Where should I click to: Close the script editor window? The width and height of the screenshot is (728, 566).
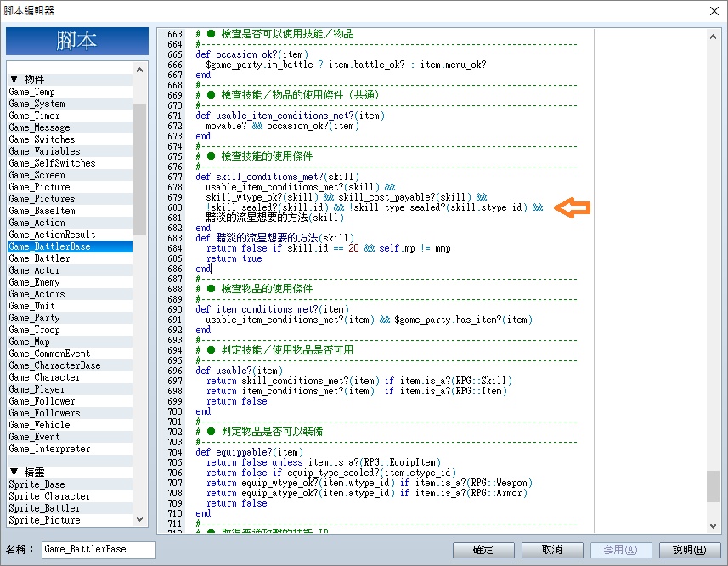pos(714,11)
